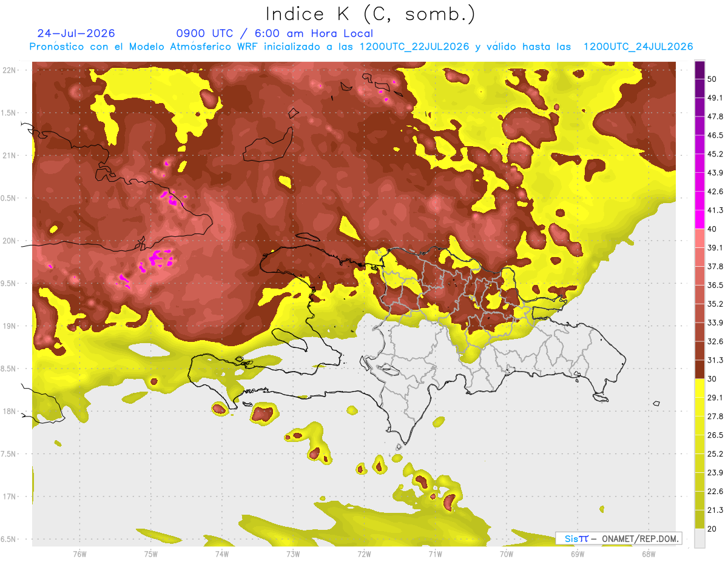
Task: Click the "74W" longitude axis label
Action: click(221, 555)
